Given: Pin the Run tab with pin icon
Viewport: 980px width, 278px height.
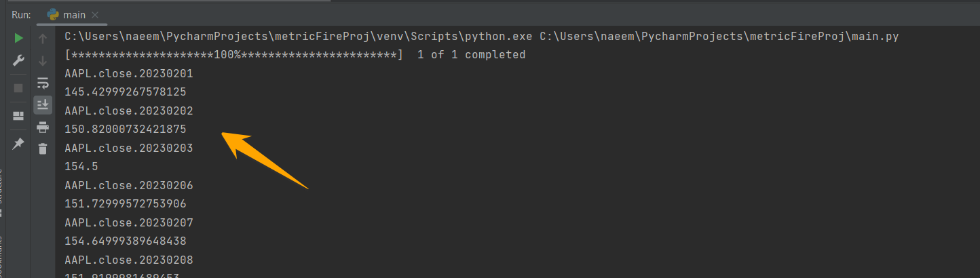Looking at the screenshot, I should click(19, 143).
